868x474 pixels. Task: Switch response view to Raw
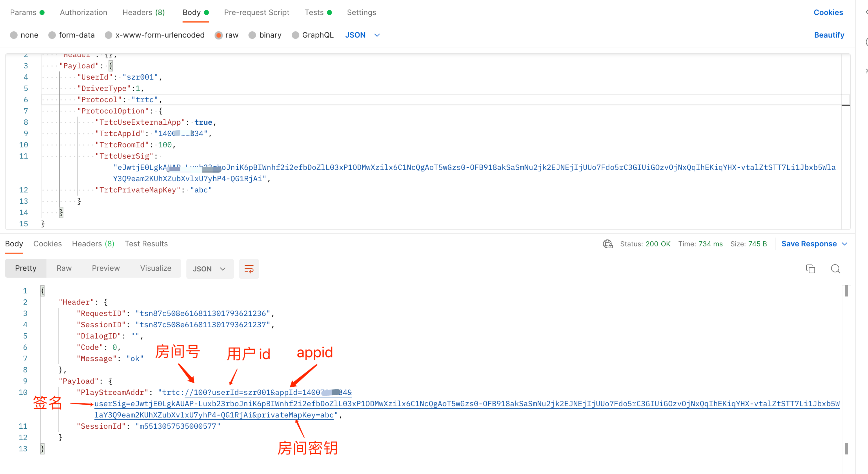pos(64,268)
